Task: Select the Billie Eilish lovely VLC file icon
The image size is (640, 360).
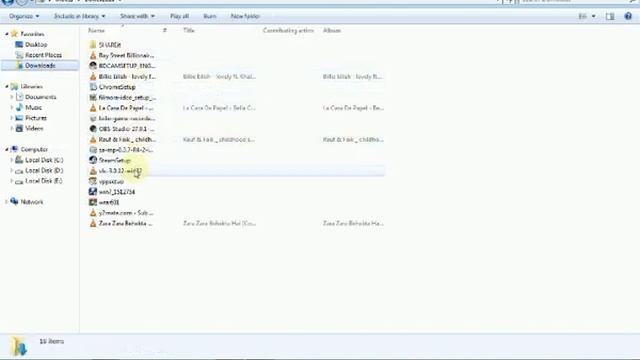Action: 93,76
